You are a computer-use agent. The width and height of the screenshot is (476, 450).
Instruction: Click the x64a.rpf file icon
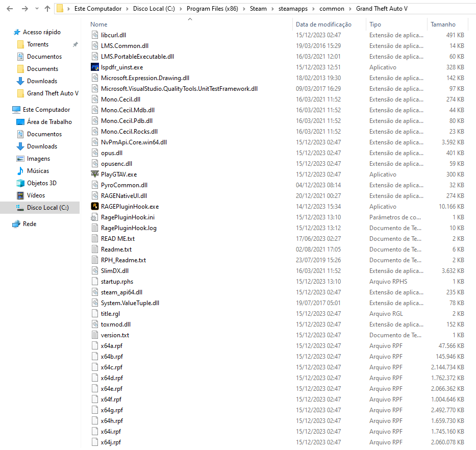(95, 345)
